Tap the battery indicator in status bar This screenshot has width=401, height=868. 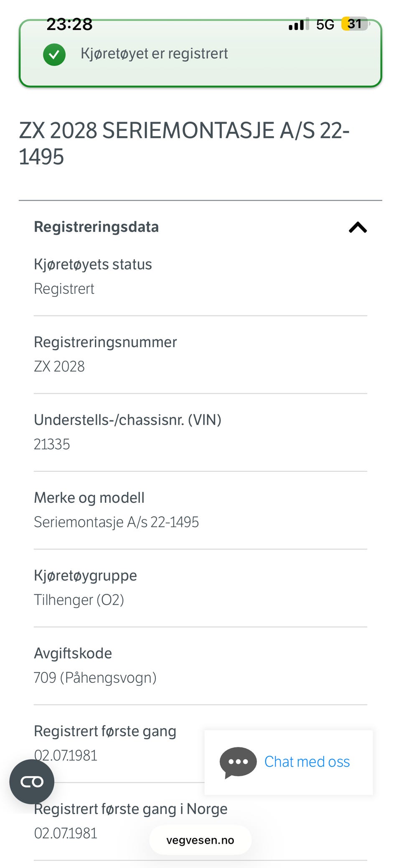[x=355, y=24]
